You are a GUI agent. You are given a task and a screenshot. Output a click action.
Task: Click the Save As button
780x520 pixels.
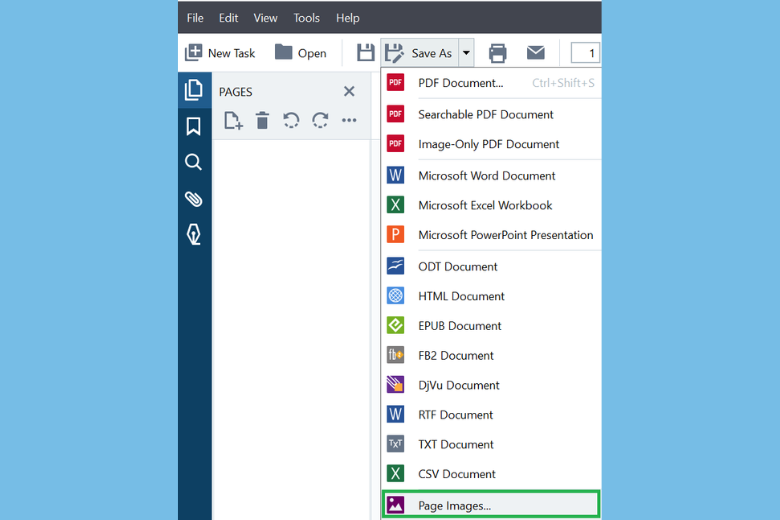click(419, 53)
